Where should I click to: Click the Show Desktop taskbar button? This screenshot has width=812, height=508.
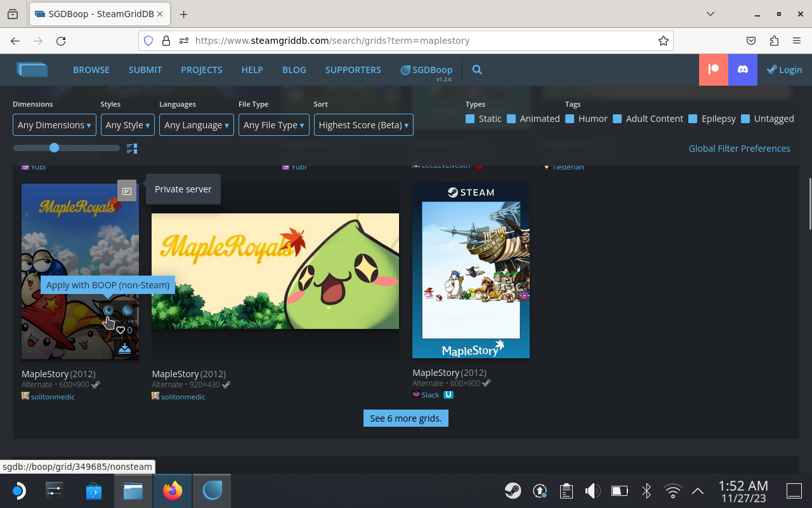pos(794,491)
